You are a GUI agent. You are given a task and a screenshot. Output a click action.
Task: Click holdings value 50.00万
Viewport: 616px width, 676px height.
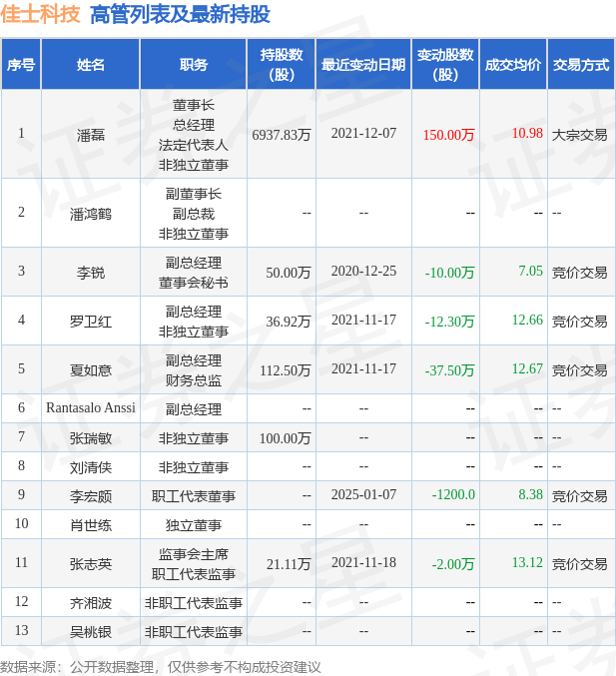288,273
